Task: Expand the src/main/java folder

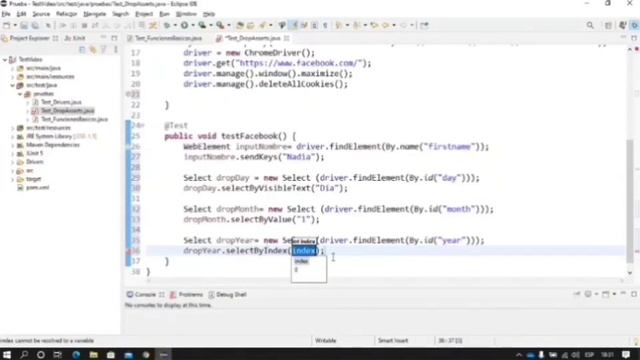Action: click(13, 68)
